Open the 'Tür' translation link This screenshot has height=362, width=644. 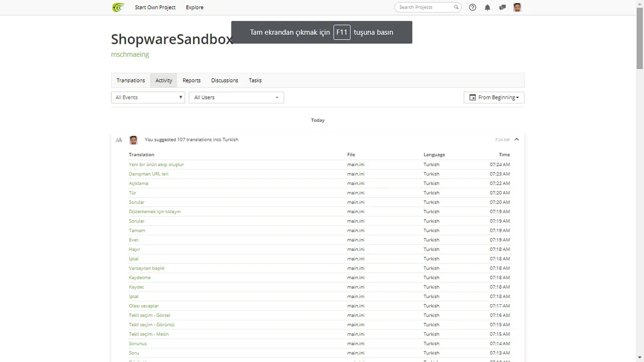pos(132,193)
